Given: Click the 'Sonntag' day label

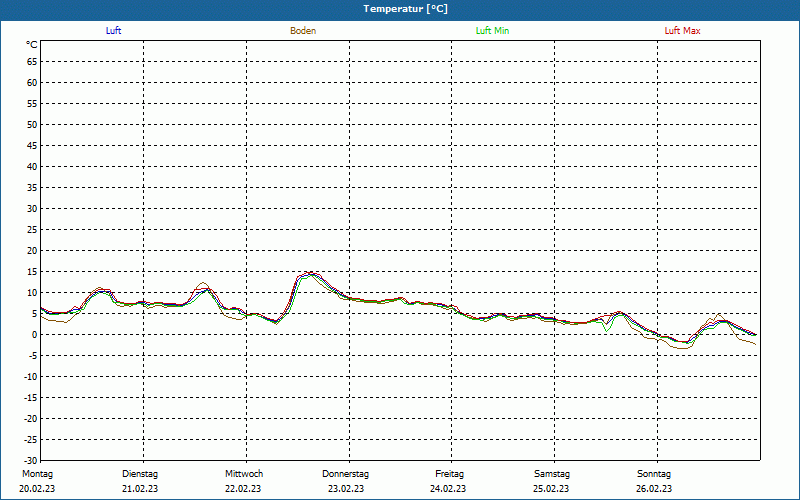Looking at the screenshot, I should (x=654, y=474).
